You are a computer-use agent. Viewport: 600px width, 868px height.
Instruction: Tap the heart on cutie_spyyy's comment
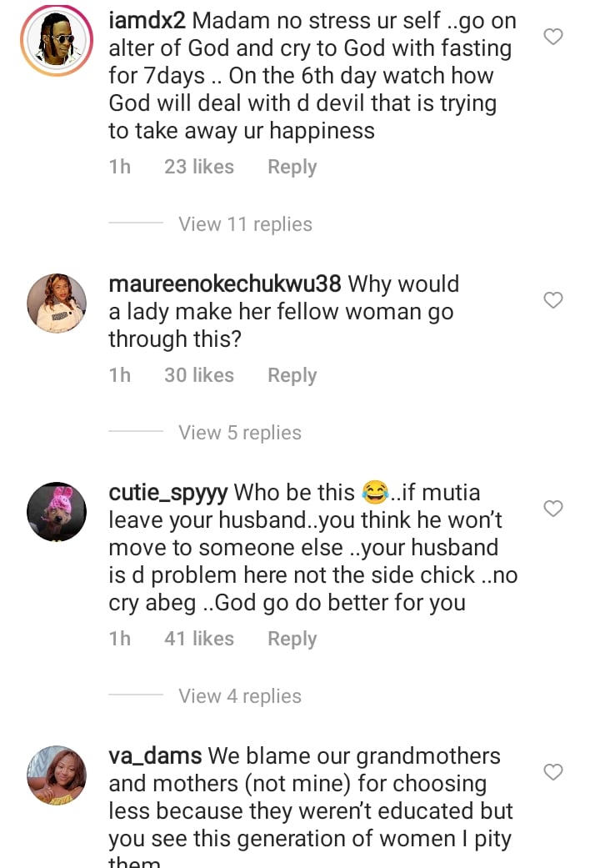tap(553, 509)
